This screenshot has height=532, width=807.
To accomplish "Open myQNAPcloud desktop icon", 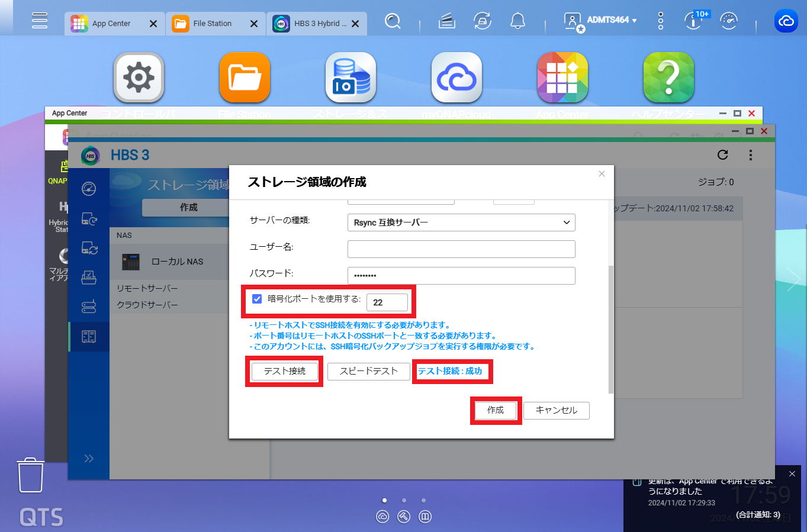I will click(x=456, y=78).
